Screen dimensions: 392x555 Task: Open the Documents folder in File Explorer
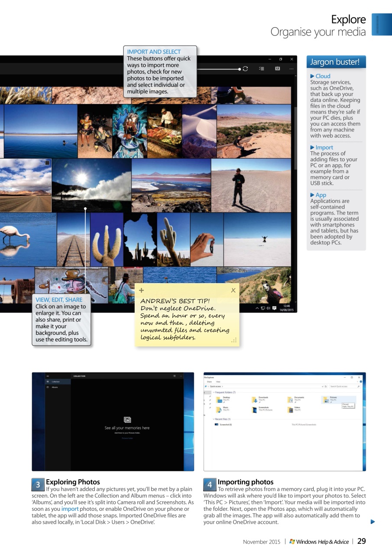299,398
